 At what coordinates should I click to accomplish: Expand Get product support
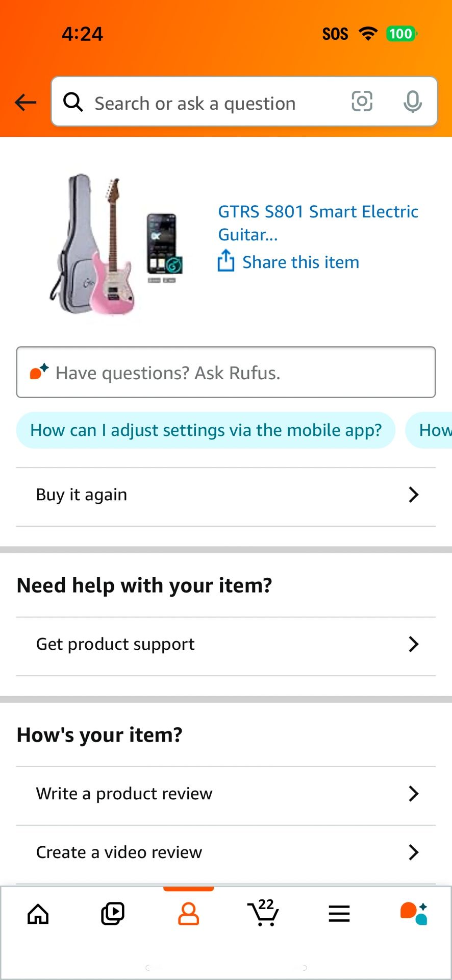pyautogui.click(x=226, y=644)
